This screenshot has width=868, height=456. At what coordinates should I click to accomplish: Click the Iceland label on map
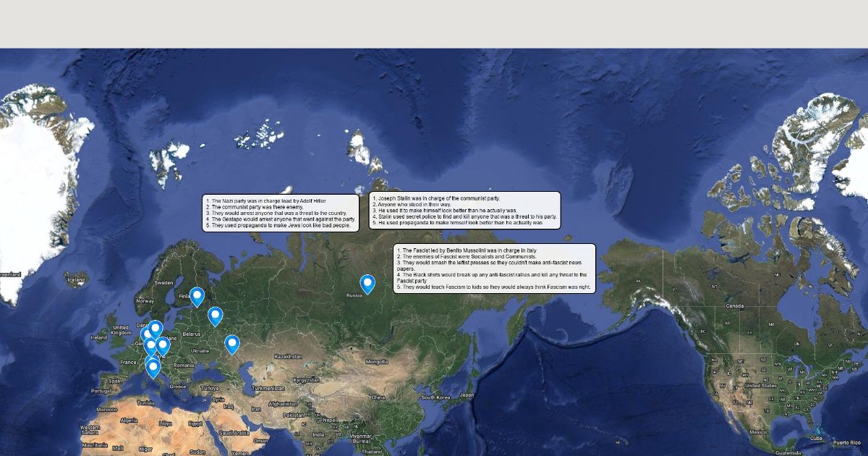pyautogui.click(x=75, y=279)
